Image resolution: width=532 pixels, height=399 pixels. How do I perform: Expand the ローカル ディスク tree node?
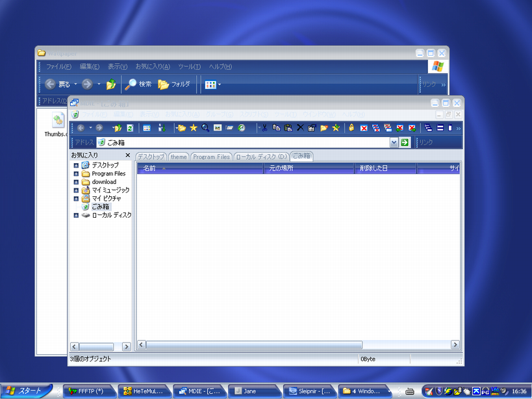(76, 216)
